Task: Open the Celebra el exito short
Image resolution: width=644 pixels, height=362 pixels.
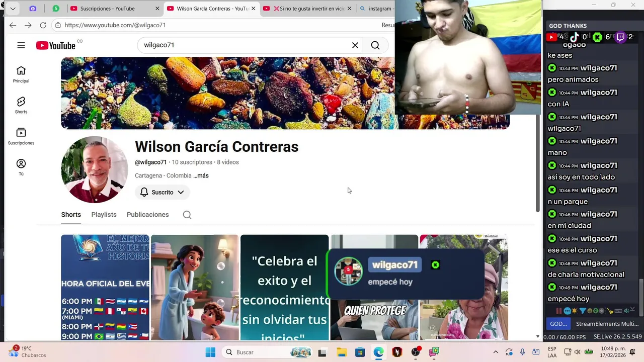Action: coord(284,288)
